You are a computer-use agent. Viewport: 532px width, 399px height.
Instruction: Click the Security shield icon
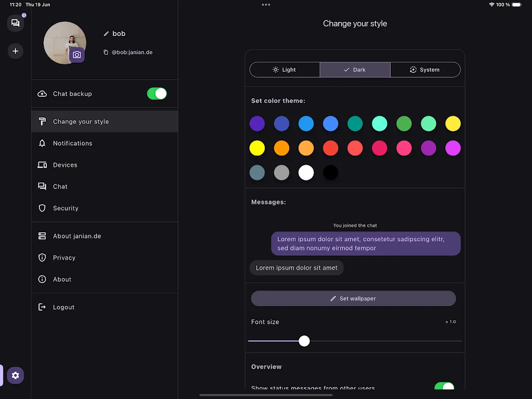click(x=42, y=208)
